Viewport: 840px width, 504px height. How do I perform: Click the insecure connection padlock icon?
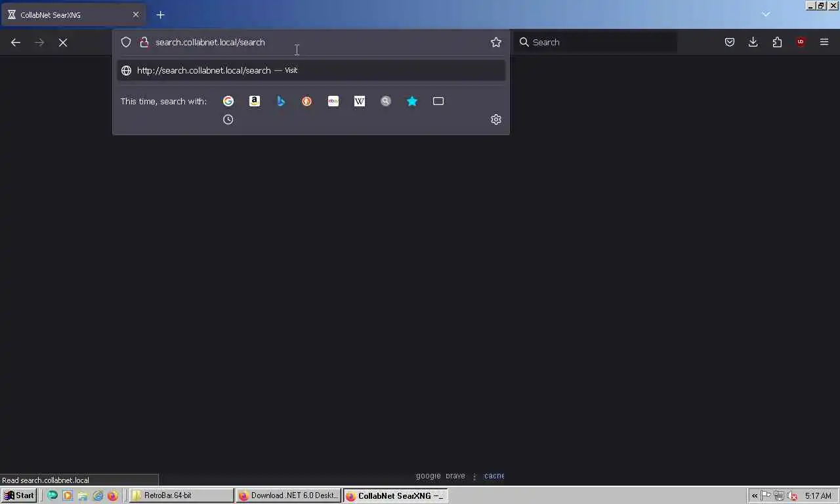pyautogui.click(x=144, y=42)
